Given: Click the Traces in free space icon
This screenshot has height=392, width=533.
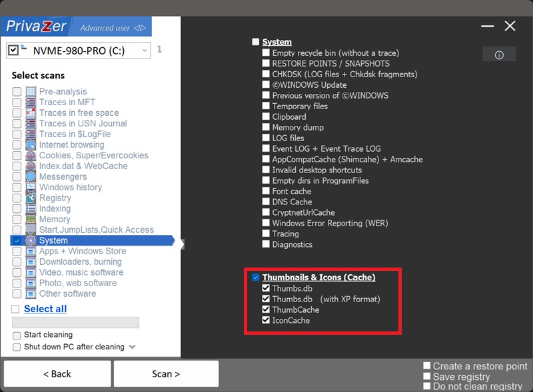Looking at the screenshot, I should (x=31, y=112).
